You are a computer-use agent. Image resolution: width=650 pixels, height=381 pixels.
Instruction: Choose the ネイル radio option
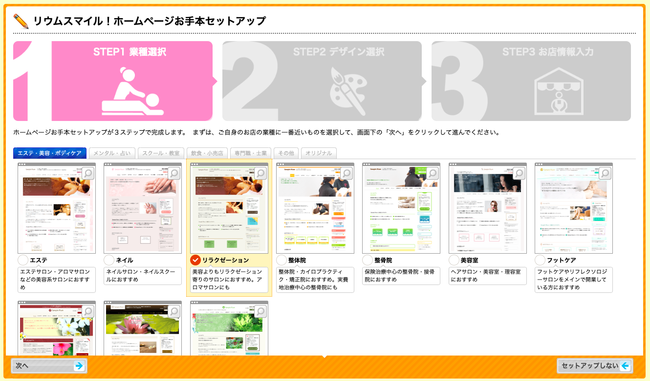click(109, 260)
